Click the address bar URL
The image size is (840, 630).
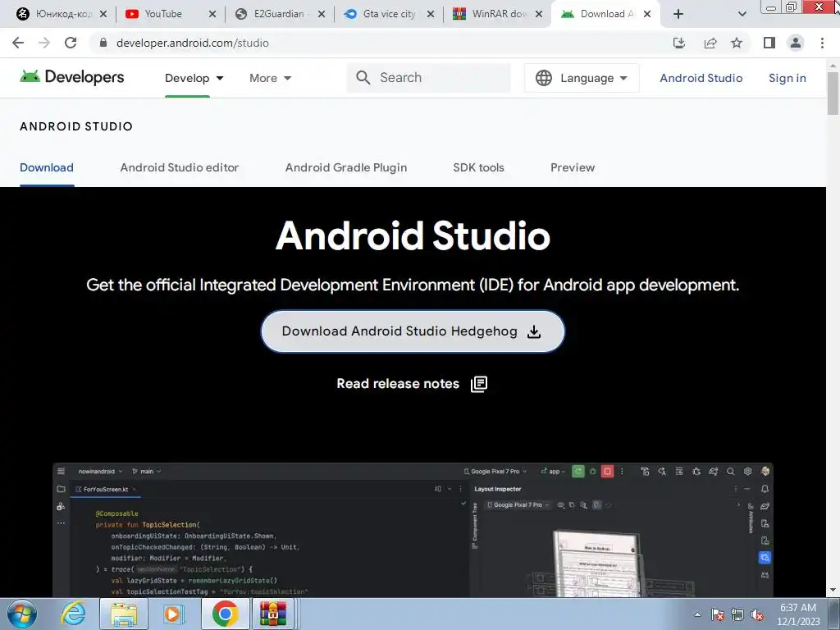coord(192,43)
